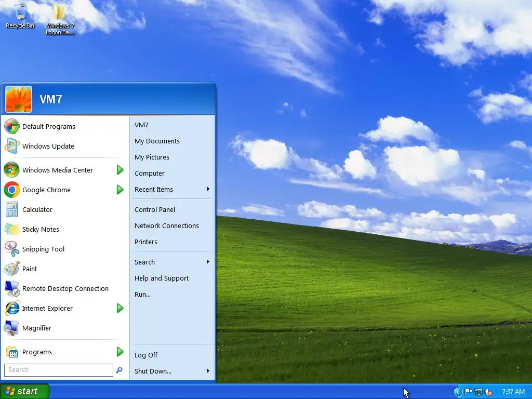Launch Internet Explorer icon
This screenshot has width=532, height=399.
(x=12, y=308)
